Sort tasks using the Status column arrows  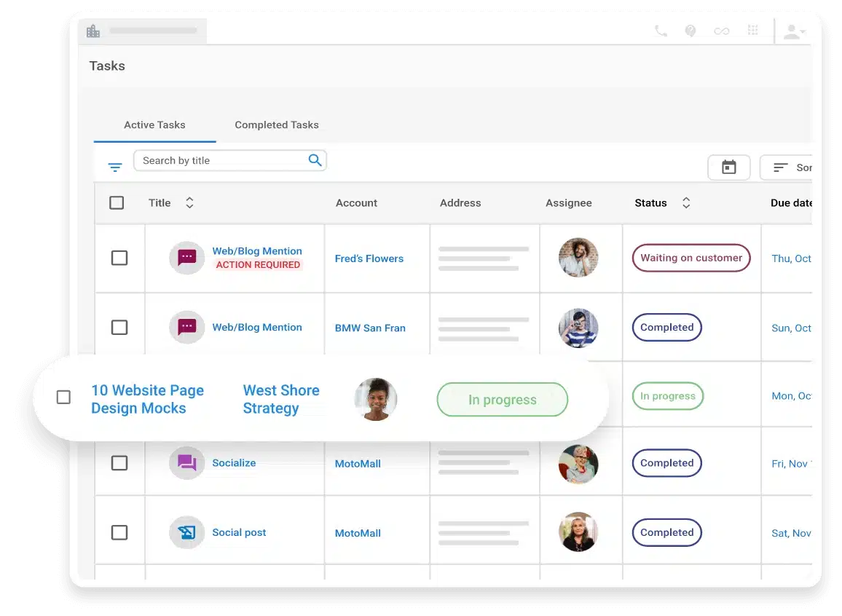tap(685, 202)
